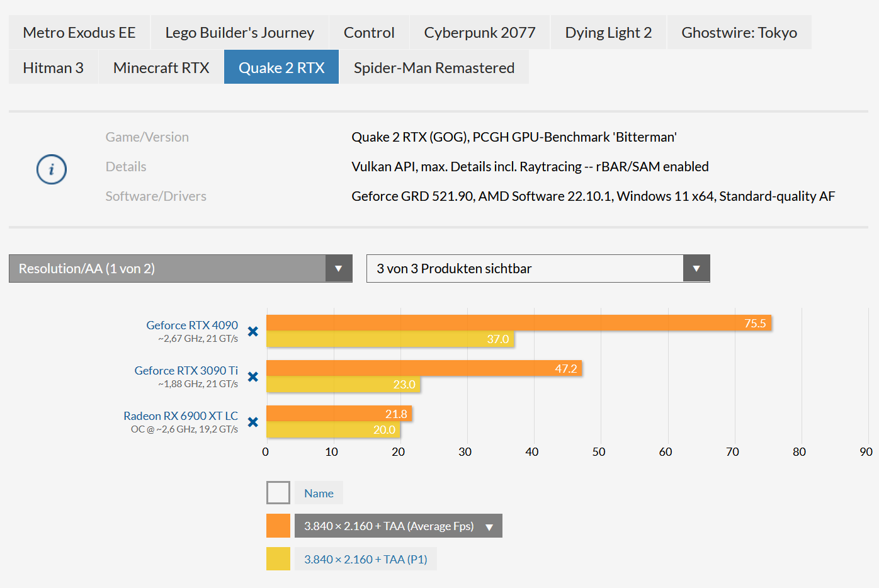Switch to Lego Builder's Journey tab
Screen dimensions: 879x588
coord(239,32)
